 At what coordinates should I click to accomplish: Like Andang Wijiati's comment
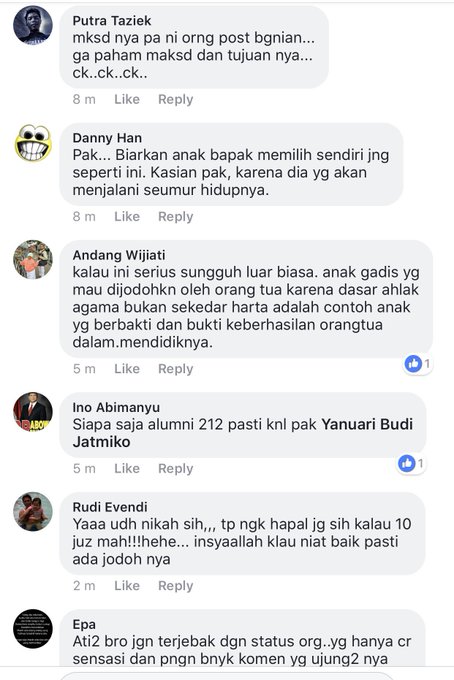[127, 369]
